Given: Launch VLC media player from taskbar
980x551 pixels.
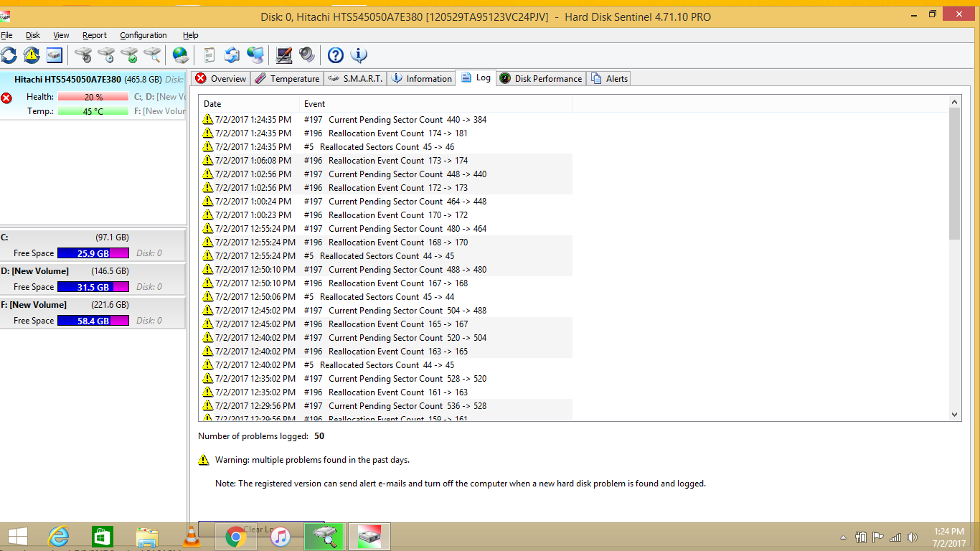Looking at the screenshot, I should [x=192, y=536].
